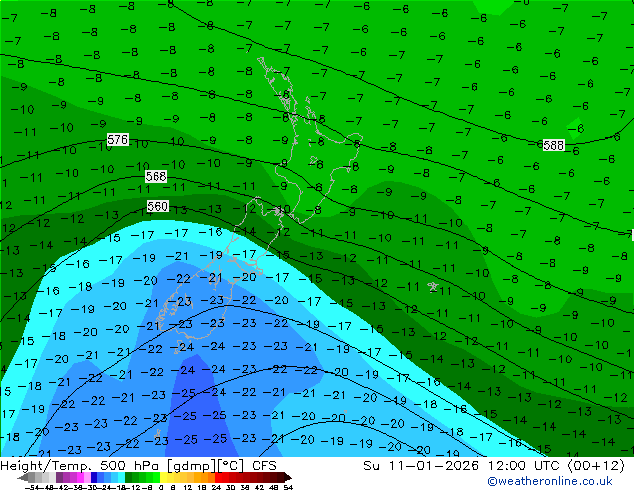Click the bright yellow legend swatch above 0

point(164,477)
